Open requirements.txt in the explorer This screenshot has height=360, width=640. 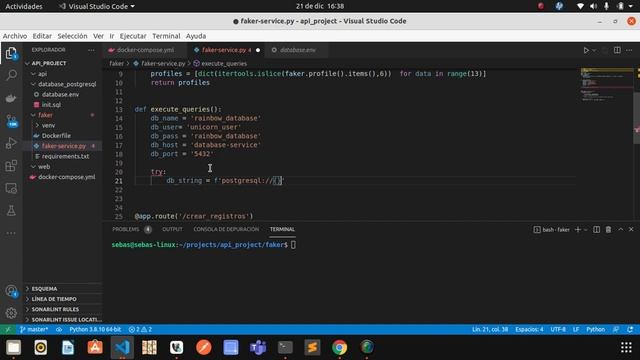65,156
